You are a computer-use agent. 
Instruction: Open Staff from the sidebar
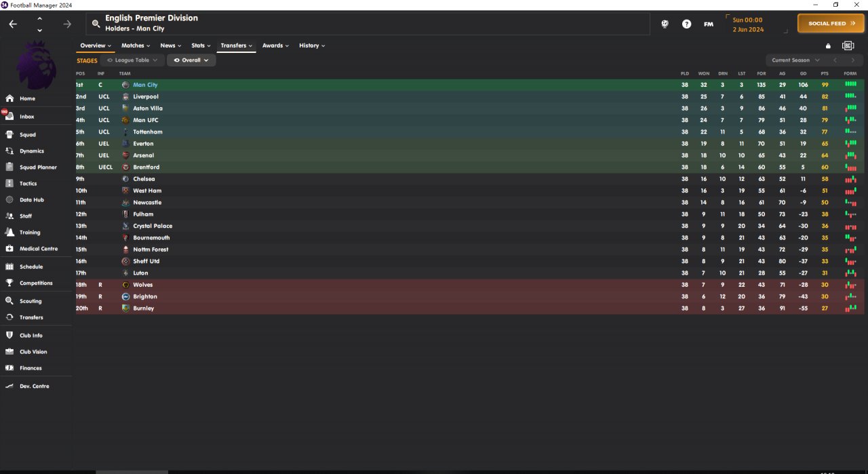pos(26,216)
